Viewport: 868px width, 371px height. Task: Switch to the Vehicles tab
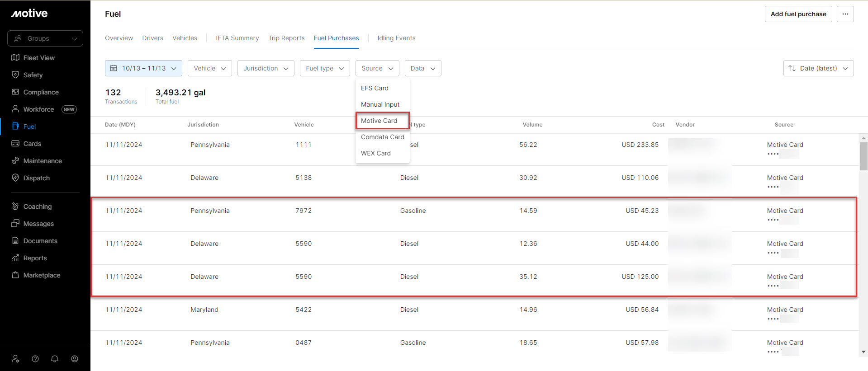[x=185, y=38]
